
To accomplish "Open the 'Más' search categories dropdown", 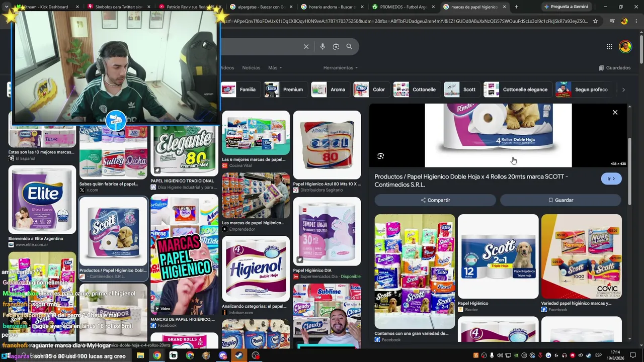I will (275, 68).
